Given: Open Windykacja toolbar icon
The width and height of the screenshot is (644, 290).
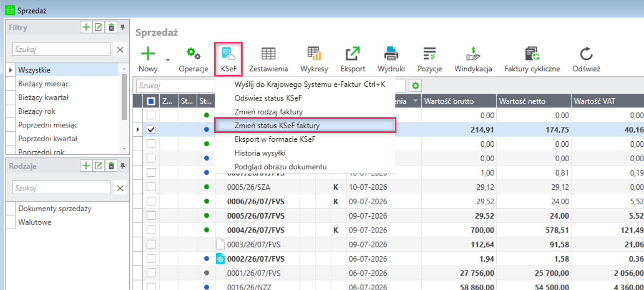Looking at the screenshot, I should [473, 53].
